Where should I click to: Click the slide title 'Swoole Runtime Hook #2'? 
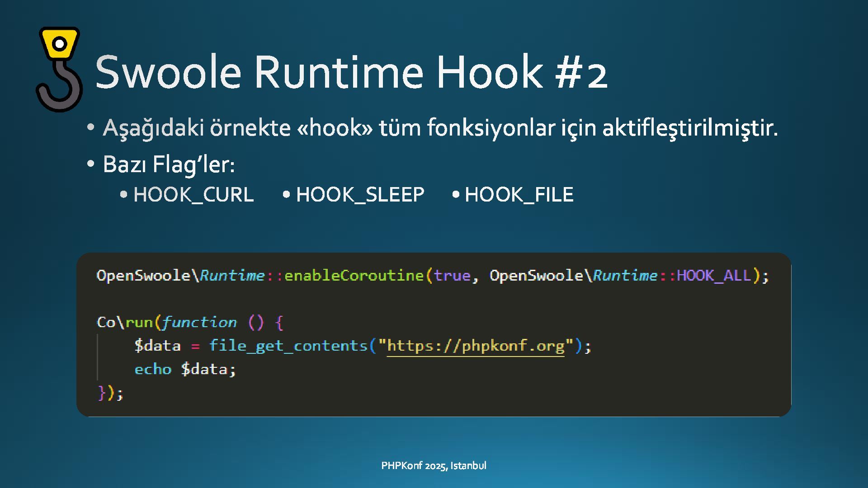click(x=351, y=72)
